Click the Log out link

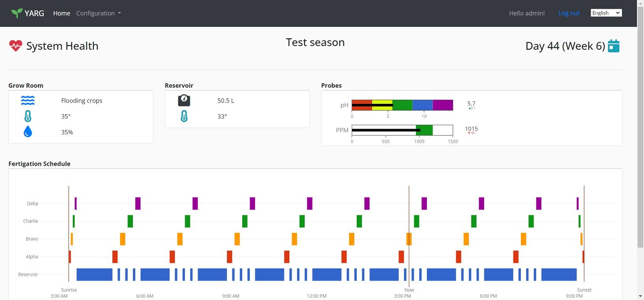point(569,13)
